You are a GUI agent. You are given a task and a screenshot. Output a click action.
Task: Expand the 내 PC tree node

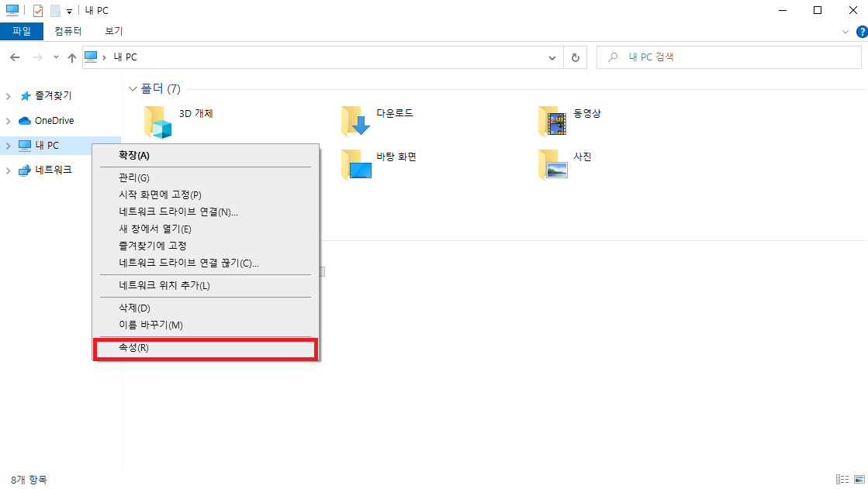9,146
